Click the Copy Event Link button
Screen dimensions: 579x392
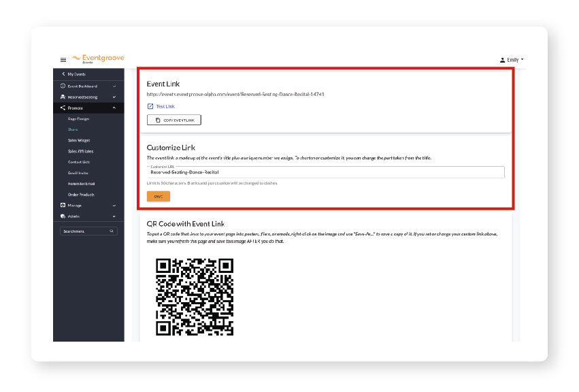(174, 120)
